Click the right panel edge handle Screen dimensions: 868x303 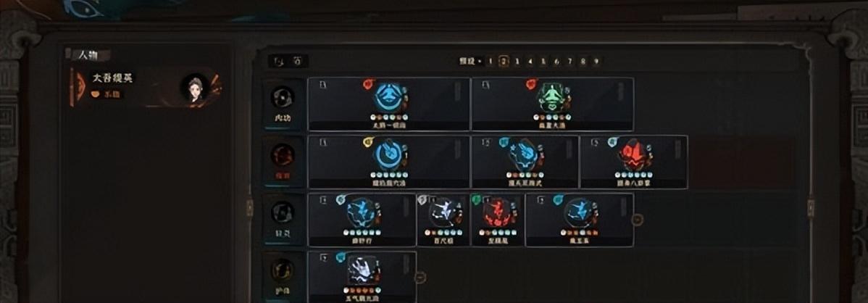pyautogui.click(x=811, y=208)
